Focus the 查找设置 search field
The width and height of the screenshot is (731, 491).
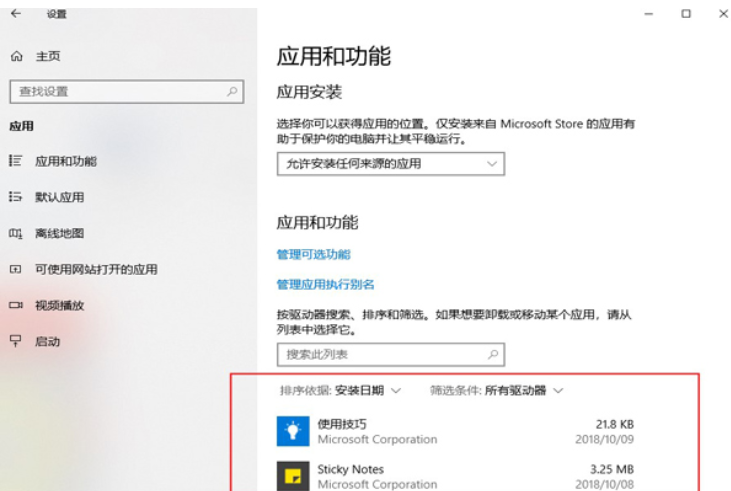127,91
